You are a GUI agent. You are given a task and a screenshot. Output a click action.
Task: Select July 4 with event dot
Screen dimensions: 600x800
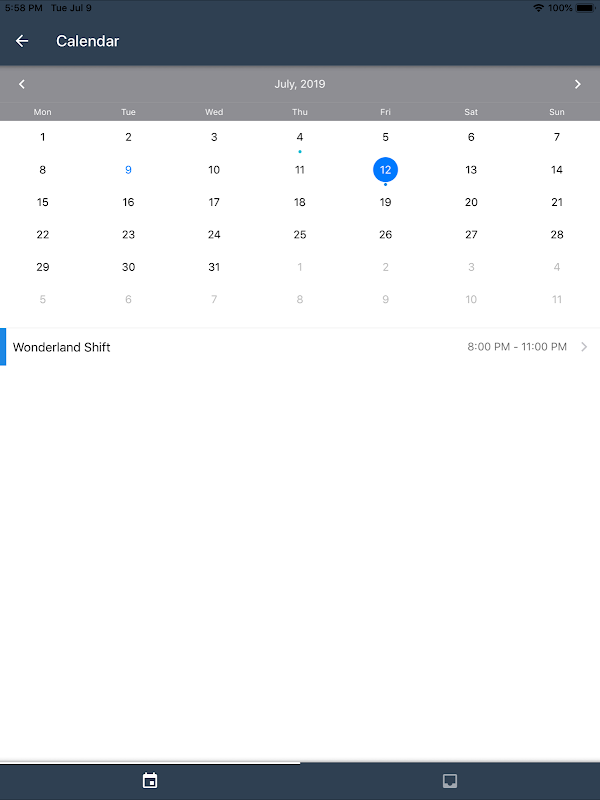coord(299,137)
